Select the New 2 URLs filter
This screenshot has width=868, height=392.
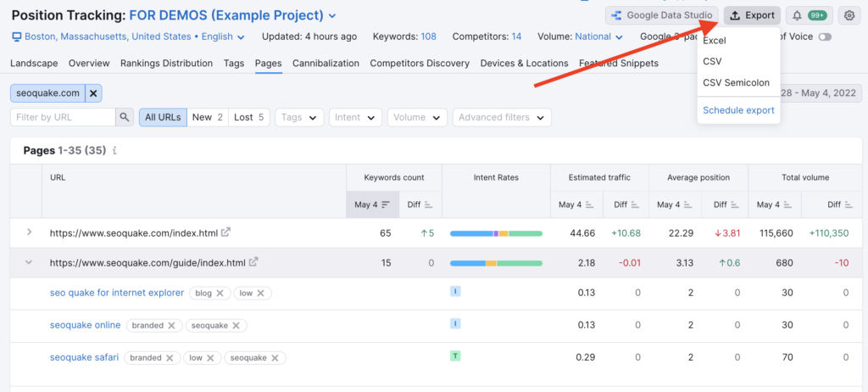(208, 117)
